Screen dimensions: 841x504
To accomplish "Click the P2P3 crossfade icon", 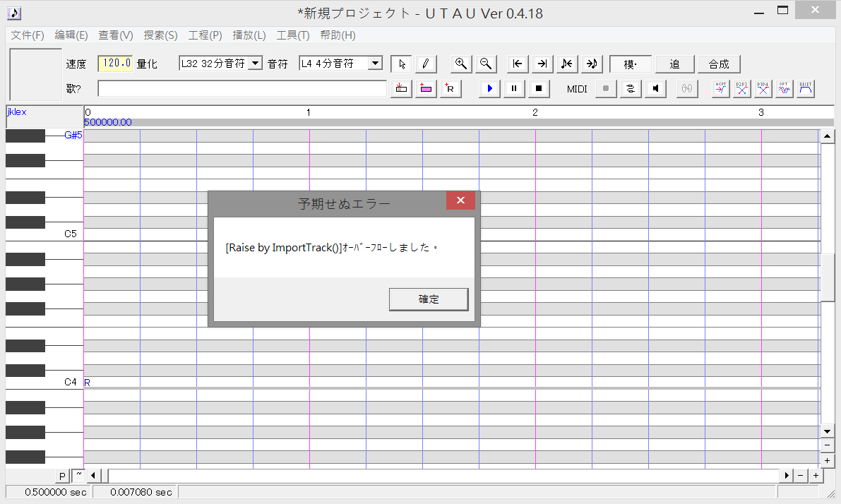I will click(741, 88).
